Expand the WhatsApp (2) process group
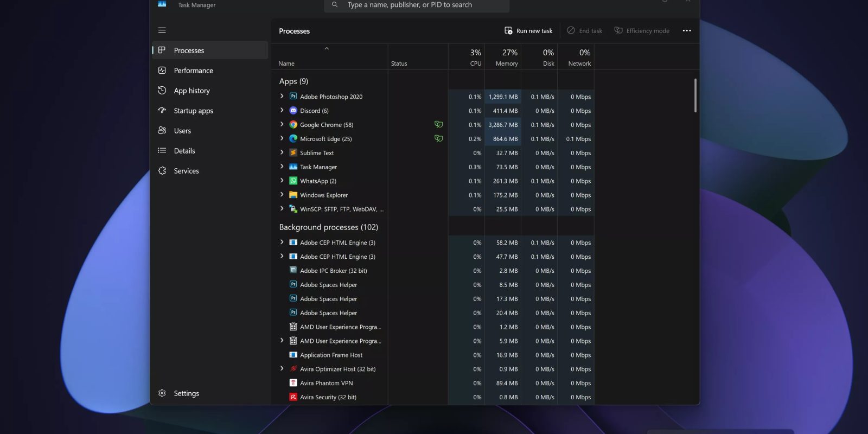The height and width of the screenshot is (434, 868). coord(282,181)
